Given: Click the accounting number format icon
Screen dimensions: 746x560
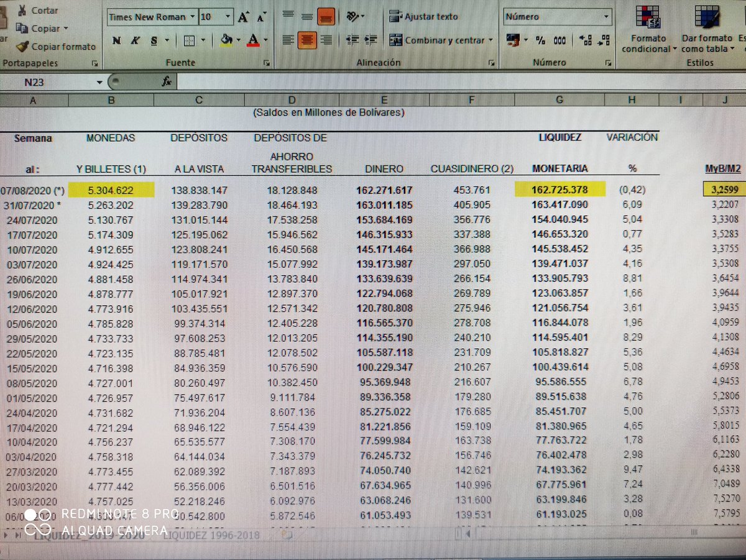Looking at the screenshot, I should click(513, 40).
